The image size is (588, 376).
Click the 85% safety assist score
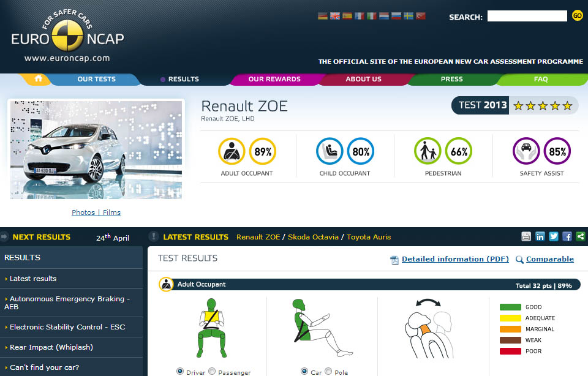coord(557,151)
